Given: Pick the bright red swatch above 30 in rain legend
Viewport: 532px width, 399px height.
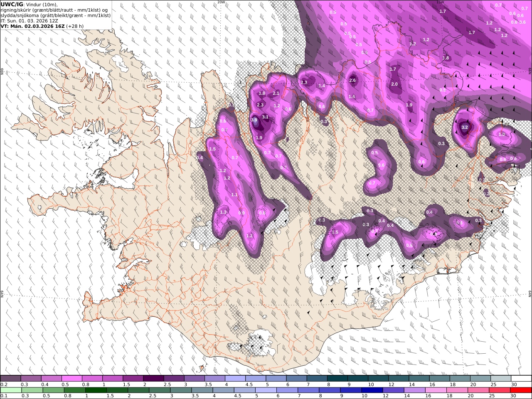Looking at the screenshot, I should click(520, 390).
